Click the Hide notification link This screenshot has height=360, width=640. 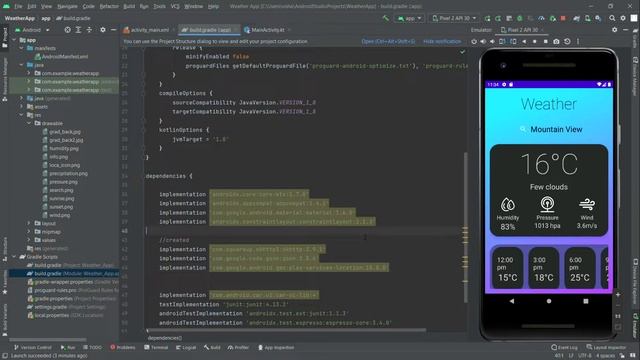coord(442,42)
